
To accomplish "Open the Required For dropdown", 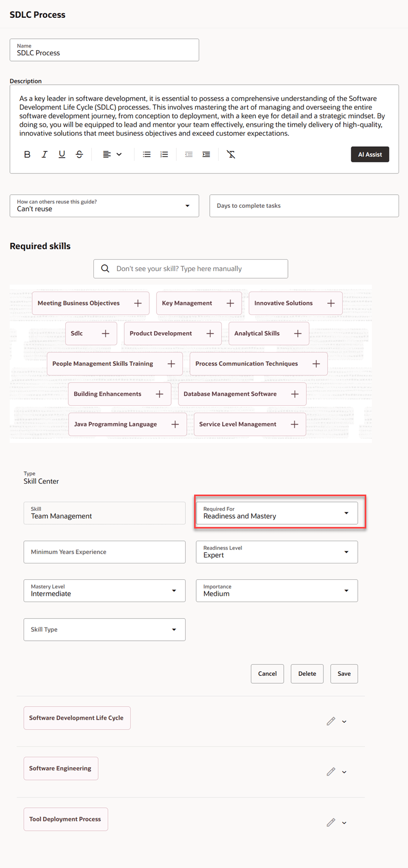I will pyautogui.click(x=277, y=513).
